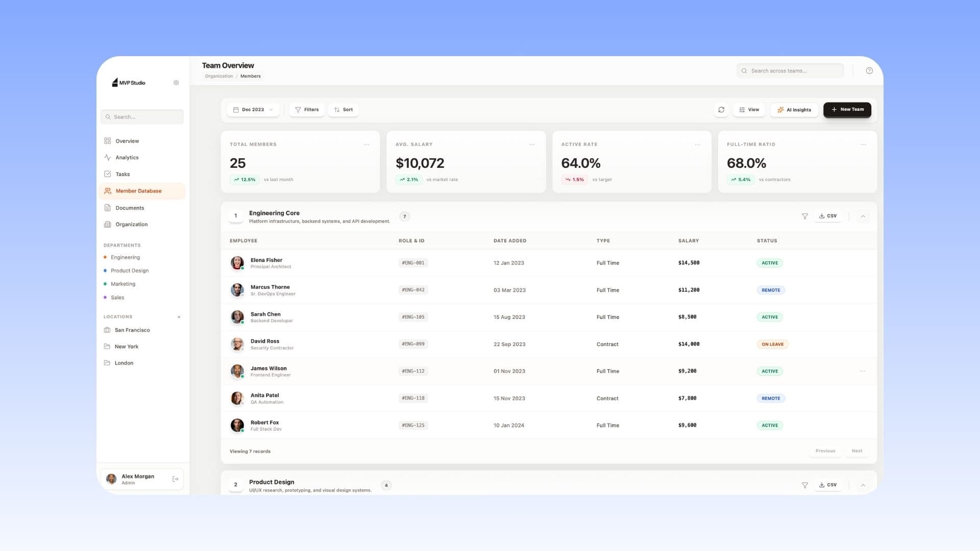Click the filter funnel icon for Engineering Core
980x551 pixels.
tap(805, 216)
